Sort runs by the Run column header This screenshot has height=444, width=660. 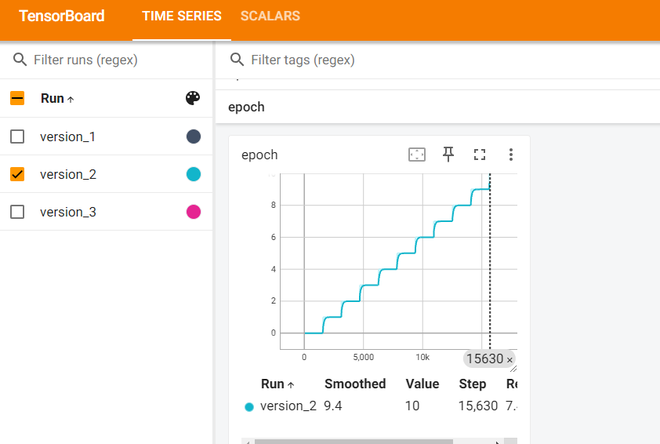[57, 98]
